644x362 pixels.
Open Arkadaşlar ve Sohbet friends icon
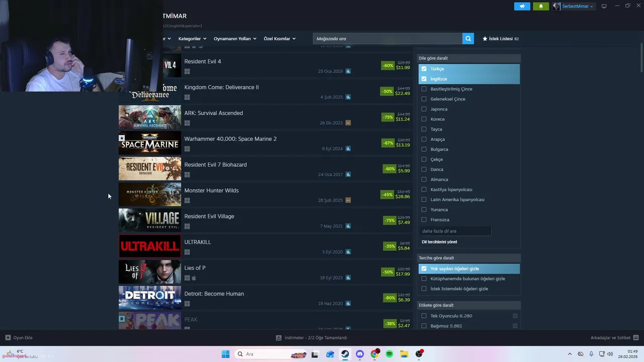636,338
